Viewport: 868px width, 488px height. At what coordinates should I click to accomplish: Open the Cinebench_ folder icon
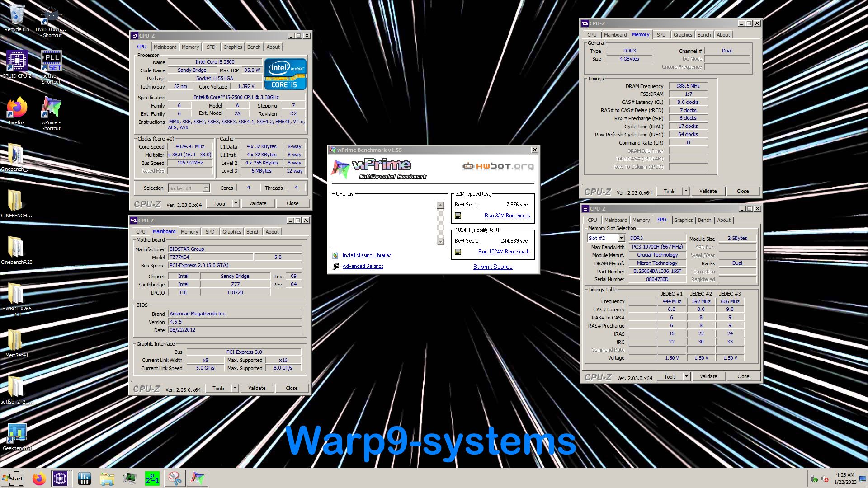(x=16, y=157)
